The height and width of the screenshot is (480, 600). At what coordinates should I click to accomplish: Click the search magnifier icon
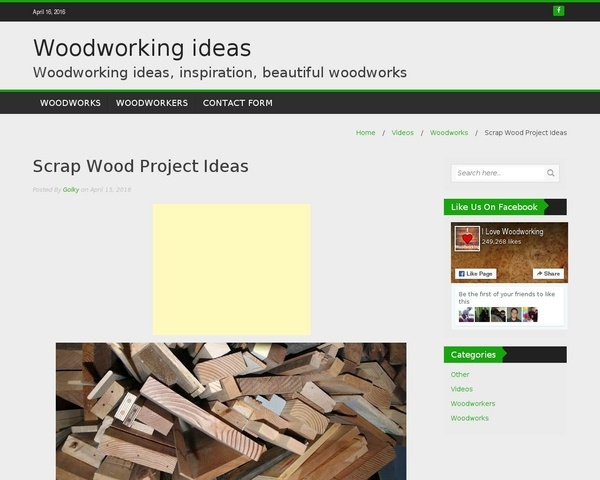point(551,173)
